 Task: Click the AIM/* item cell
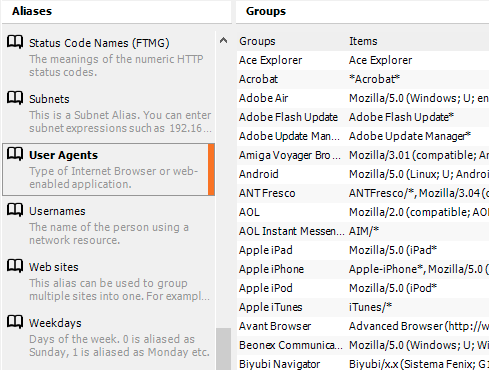[364, 231]
